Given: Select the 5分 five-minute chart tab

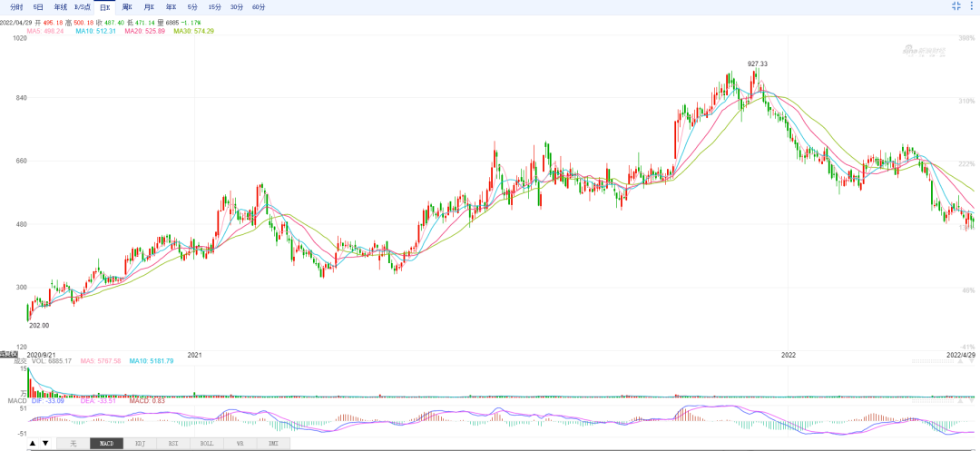Looking at the screenshot, I should tap(192, 7).
